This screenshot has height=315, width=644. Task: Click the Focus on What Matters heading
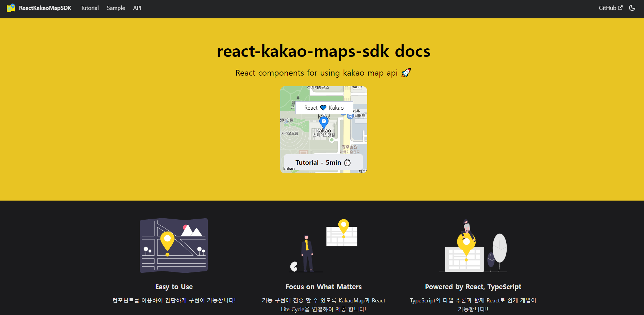(324, 287)
